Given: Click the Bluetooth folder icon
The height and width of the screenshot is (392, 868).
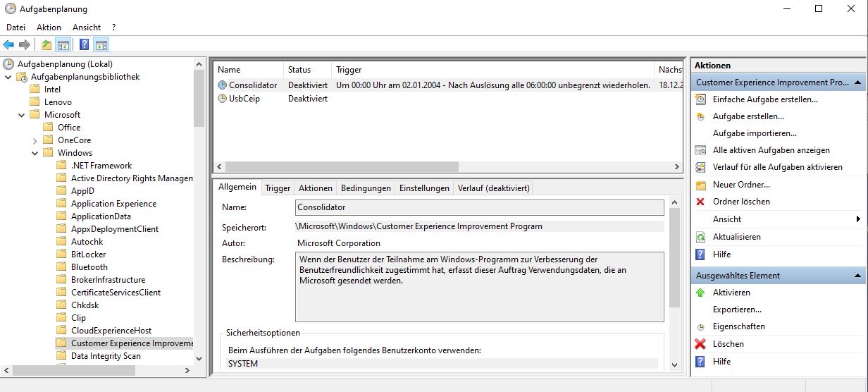Looking at the screenshot, I should tap(62, 267).
